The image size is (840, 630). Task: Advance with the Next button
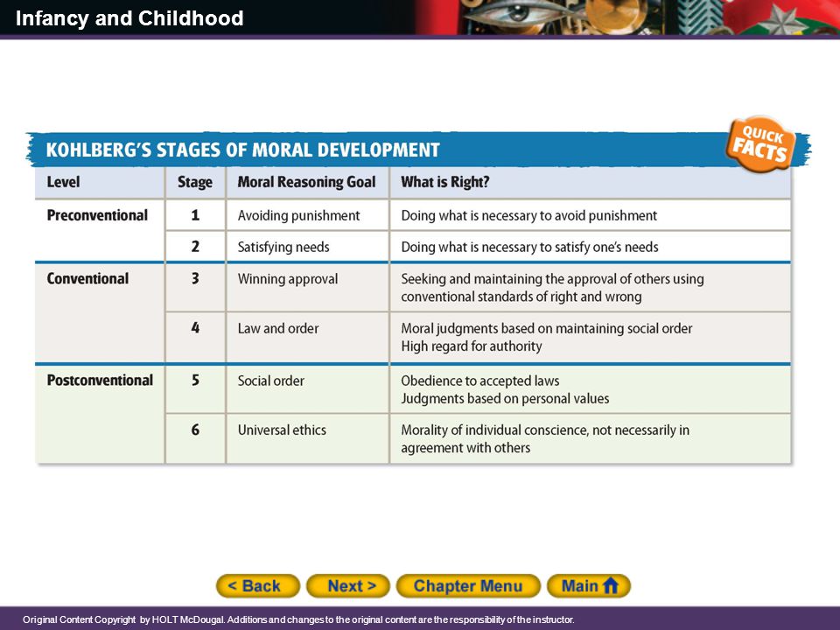[x=348, y=585]
